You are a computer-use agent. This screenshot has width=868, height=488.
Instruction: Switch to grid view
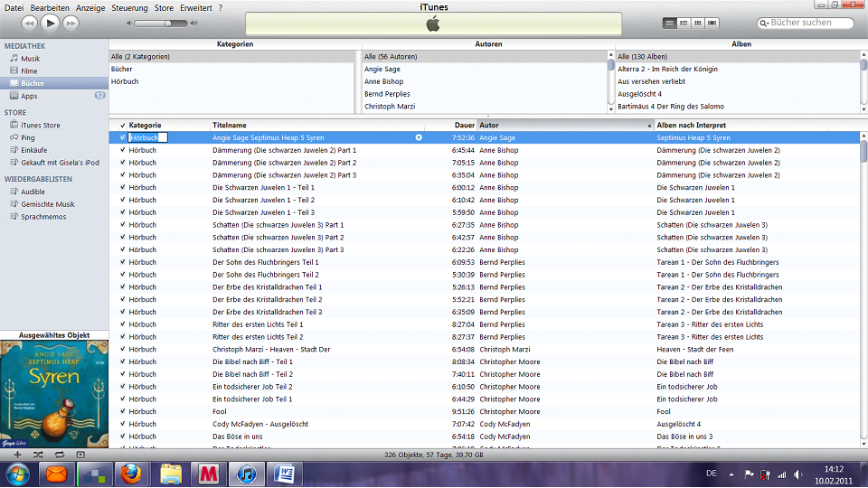tap(697, 23)
